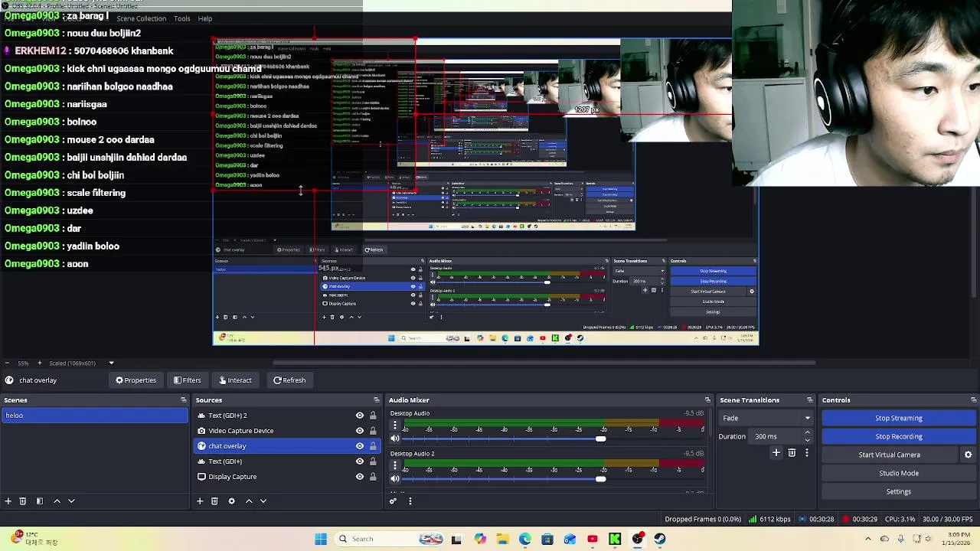The height and width of the screenshot is (551, 980).
Task: Toggle lock on Text (GDI+) 2 source
Action: pos(373,416)
